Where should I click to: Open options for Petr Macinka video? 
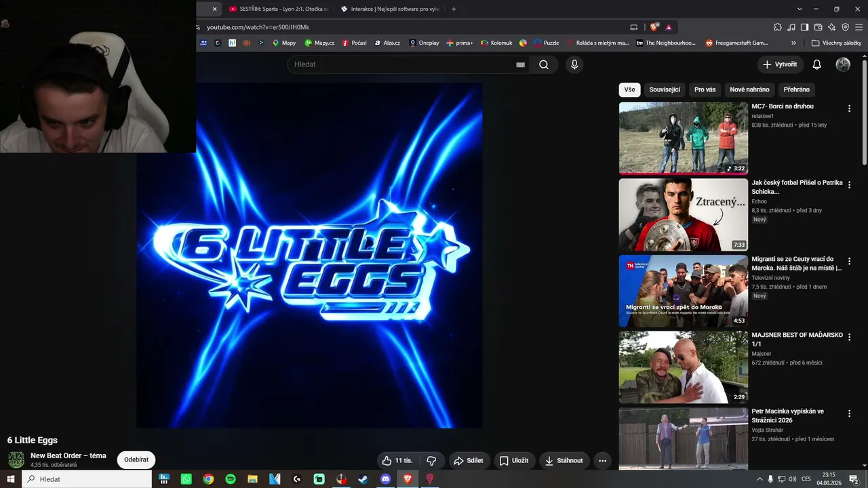coord(849,413)
